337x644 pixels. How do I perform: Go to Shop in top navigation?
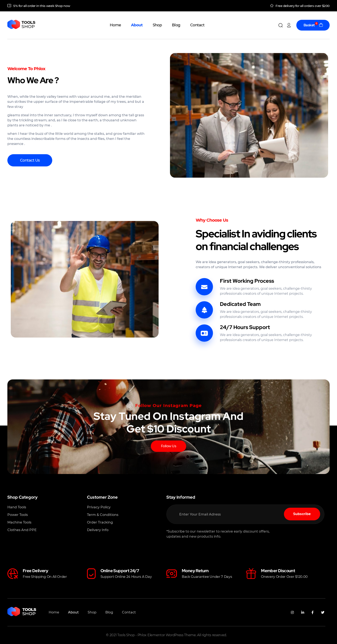click(157, 25)
